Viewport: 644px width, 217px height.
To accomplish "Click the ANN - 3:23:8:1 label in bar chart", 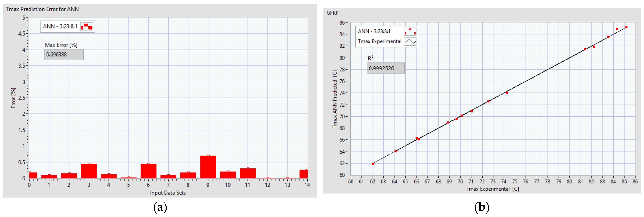I will (x=60, y=27).
